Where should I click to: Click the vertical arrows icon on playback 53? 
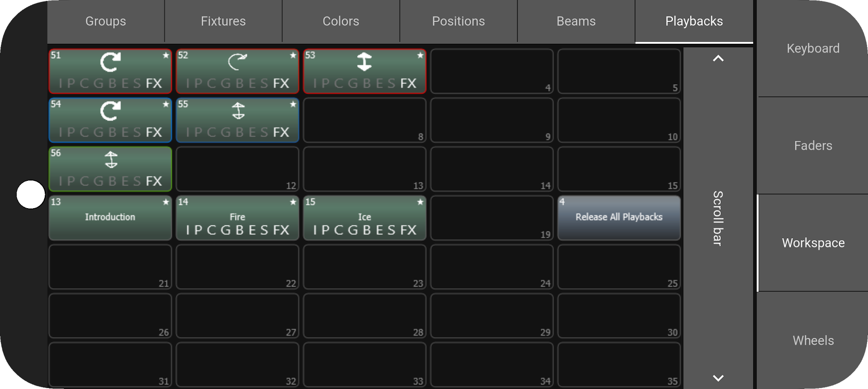364,62
